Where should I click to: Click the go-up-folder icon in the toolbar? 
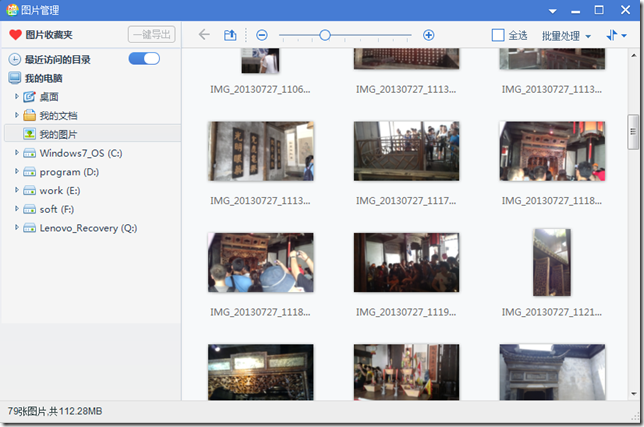click(230, 35)
